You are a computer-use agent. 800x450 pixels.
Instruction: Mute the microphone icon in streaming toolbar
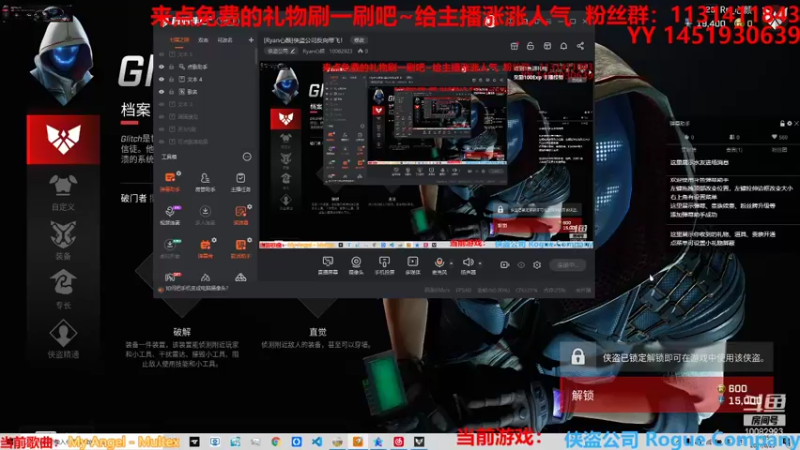pyautogui.click(x=439, y=262)
